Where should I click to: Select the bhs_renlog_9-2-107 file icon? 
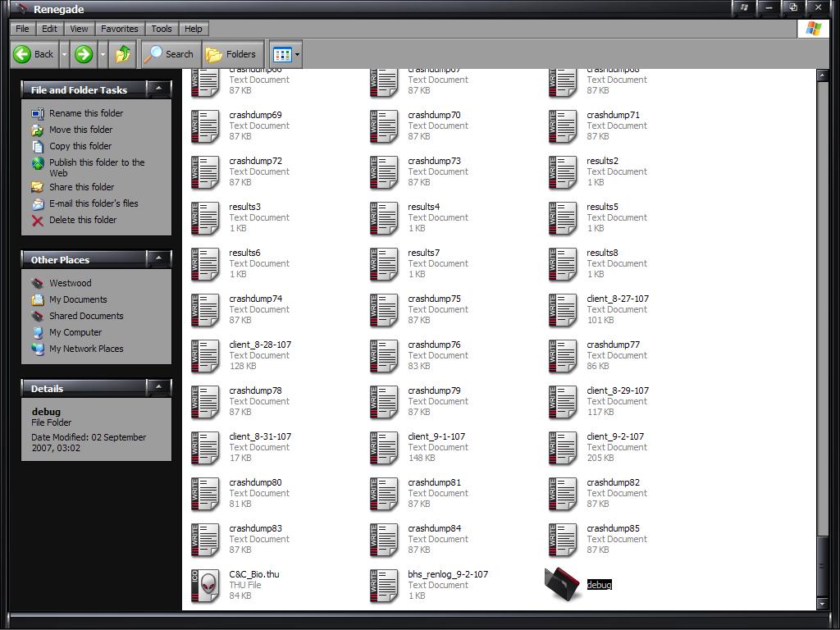384,584
